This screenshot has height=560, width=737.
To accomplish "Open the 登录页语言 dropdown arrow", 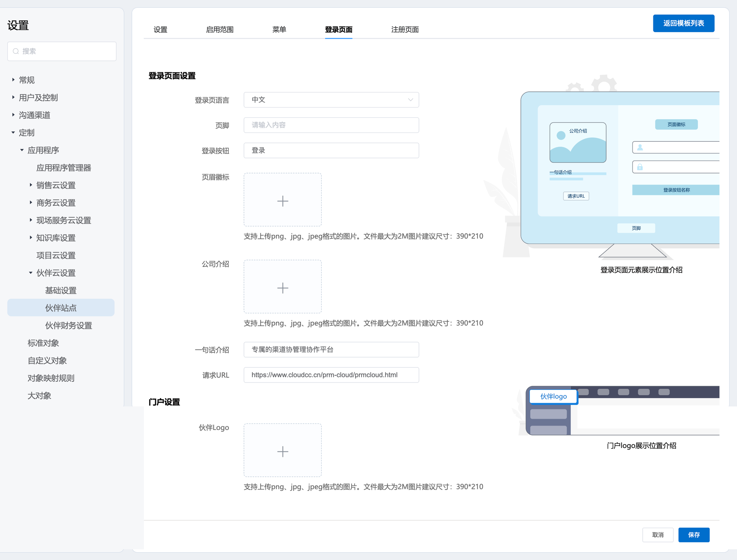I will click(x=410, y=100).
